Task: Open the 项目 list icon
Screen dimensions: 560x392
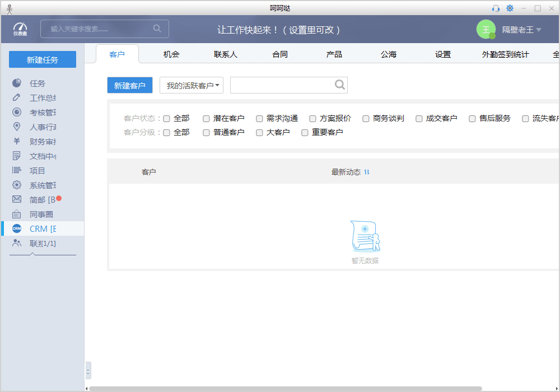Action: [x=17, y=170]
